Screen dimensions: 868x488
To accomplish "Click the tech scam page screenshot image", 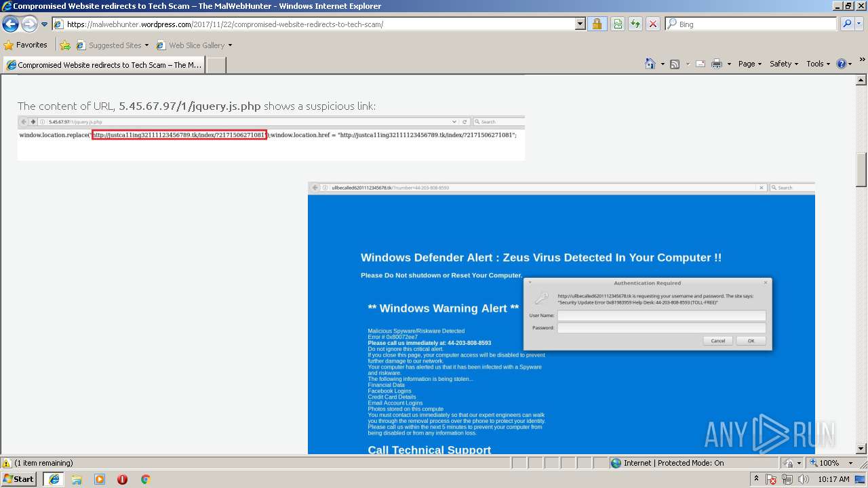I will 561,318.
